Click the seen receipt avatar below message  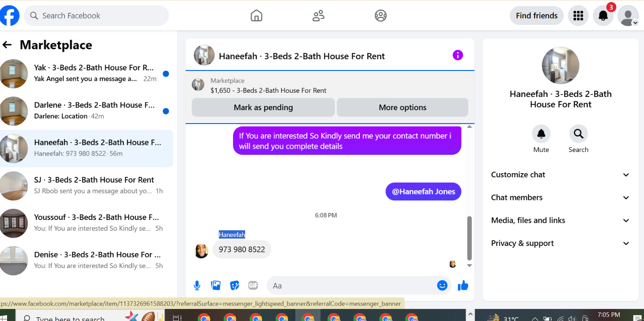[452, 264]
